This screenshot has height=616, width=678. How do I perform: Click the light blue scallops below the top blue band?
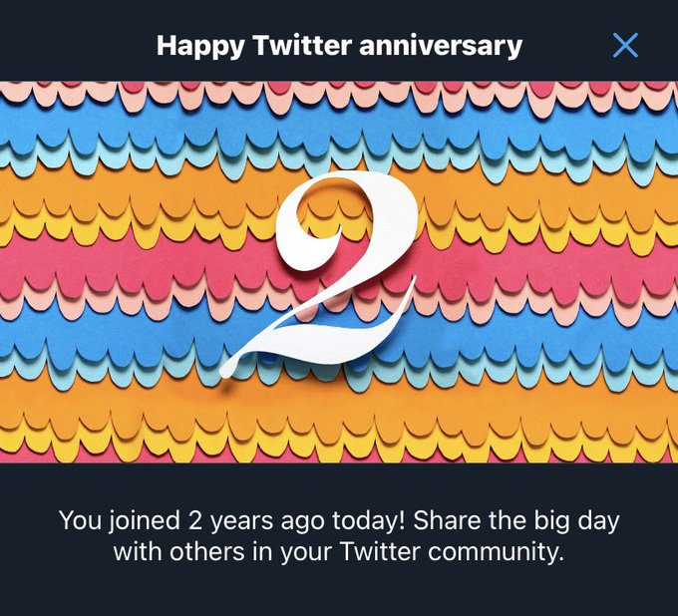(130, 157)
